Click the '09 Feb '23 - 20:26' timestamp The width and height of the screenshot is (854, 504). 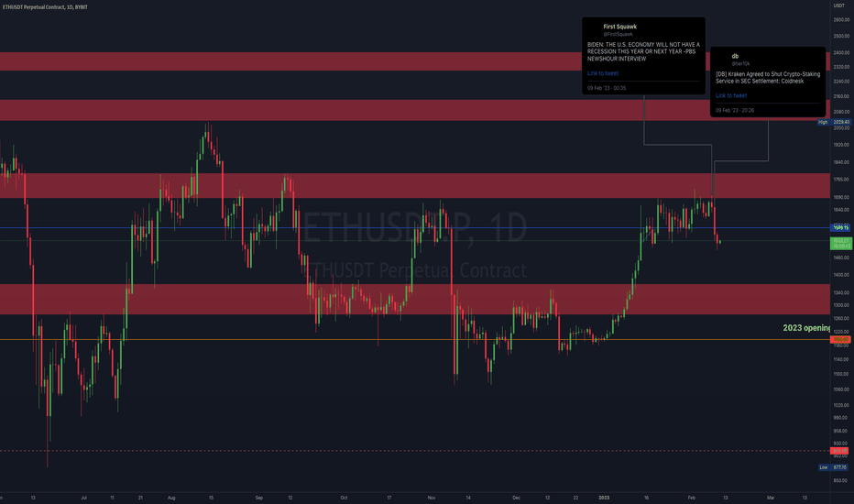735,110
